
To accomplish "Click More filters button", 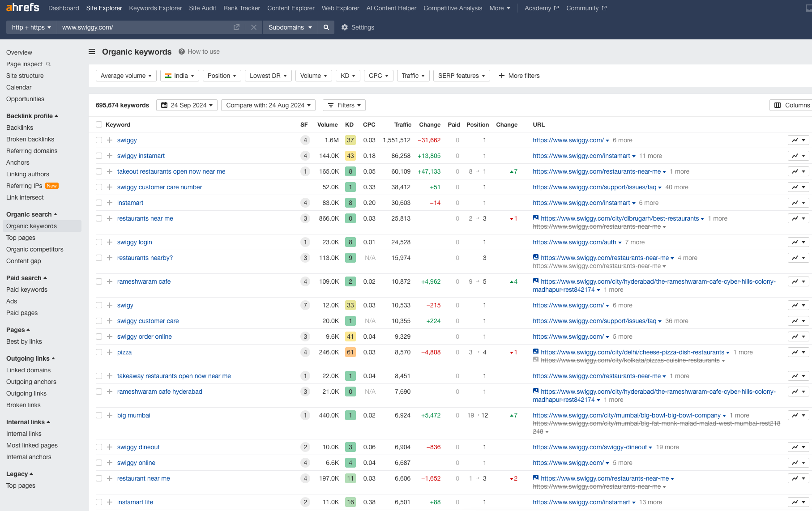I will coord(519,76).
